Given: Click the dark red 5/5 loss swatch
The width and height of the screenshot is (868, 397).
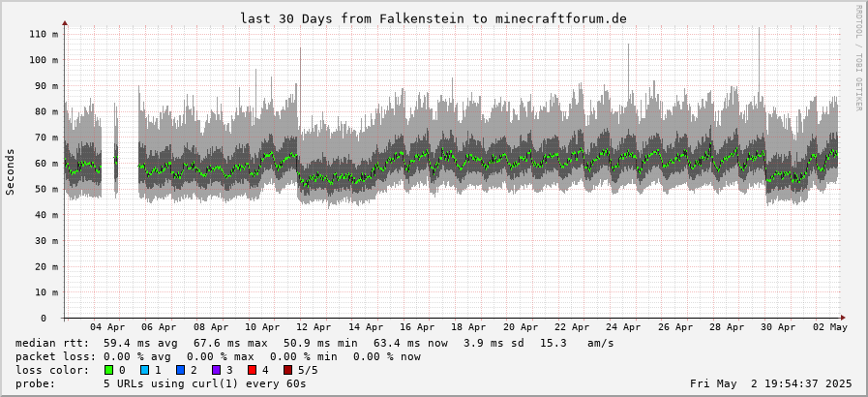Looking at the screenshot, I should click(x=287, y=370).
